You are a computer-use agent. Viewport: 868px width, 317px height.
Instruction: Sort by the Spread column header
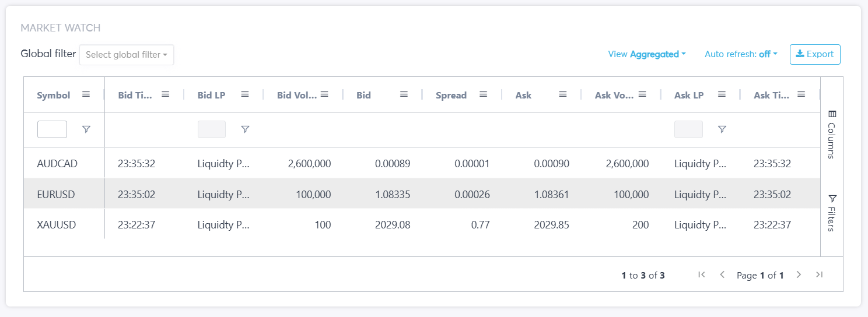point(451,95)
